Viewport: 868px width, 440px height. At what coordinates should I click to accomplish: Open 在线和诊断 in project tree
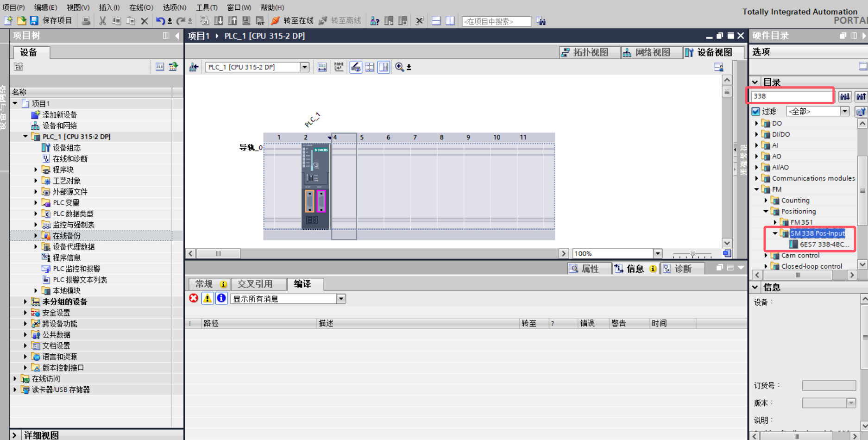70,158
